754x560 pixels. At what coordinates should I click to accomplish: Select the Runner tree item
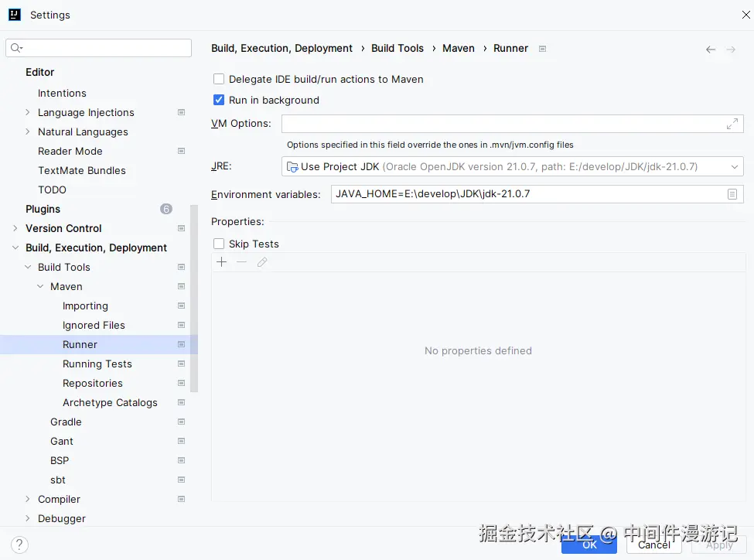point(98,344)
